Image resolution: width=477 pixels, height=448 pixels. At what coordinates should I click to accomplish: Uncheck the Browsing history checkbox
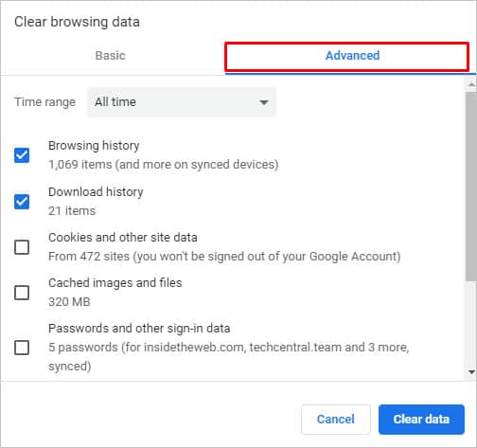[22, 155]
